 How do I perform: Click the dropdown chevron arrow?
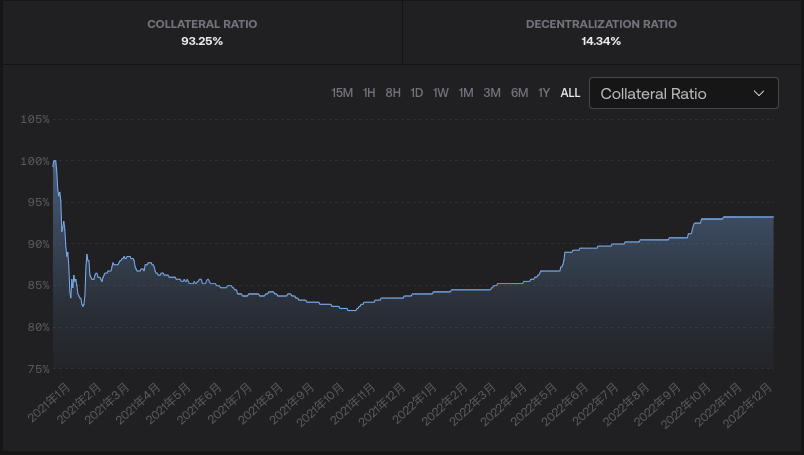click(x=759, y=94)
